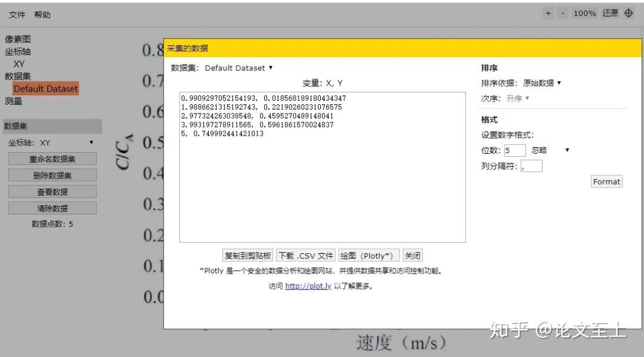
Task: Open the 文件 menu
Action: pos(16,14)
